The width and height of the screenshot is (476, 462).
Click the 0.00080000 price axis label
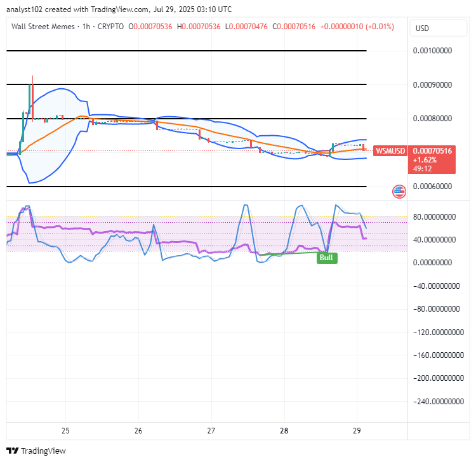(x=432, y=119)
